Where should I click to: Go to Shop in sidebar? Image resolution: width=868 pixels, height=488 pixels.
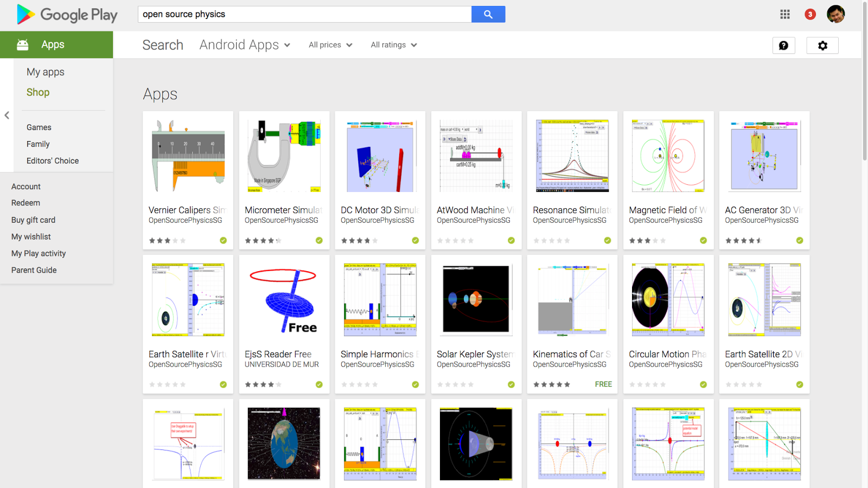tap(38, 92)
